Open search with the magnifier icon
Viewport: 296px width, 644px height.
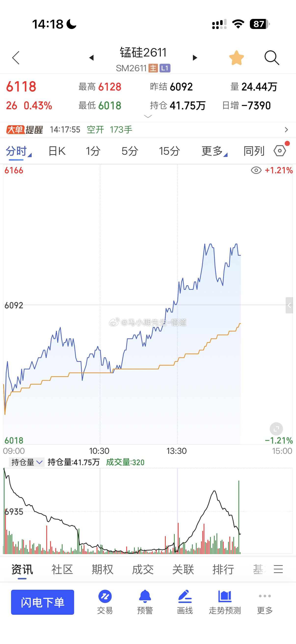coord(271,58)
